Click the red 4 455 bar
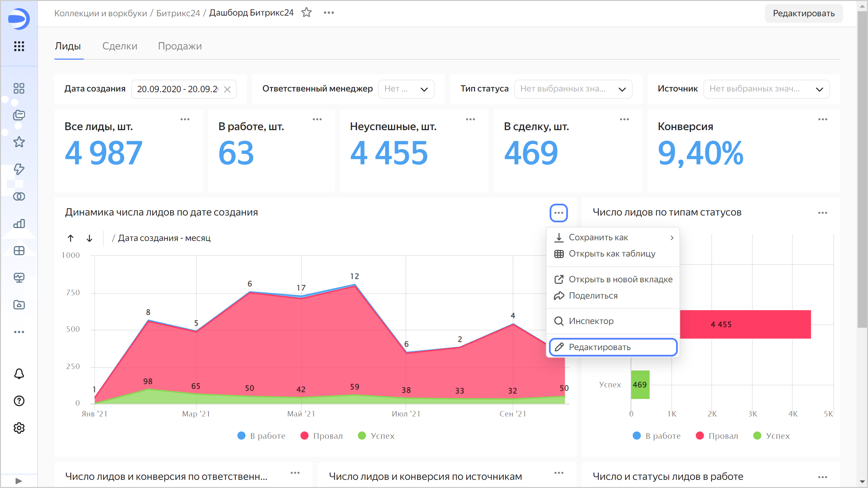The width and height of the screenshot is (868, 488). [745, 324]
